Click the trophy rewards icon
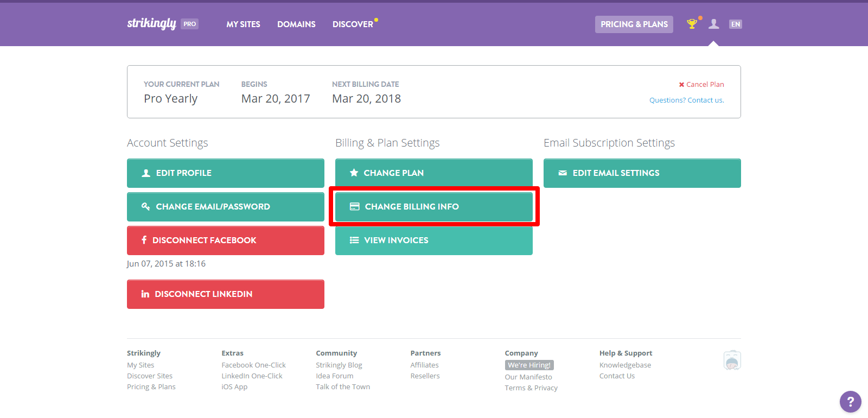This screenshot has width=868, height=418. (692, 24)
